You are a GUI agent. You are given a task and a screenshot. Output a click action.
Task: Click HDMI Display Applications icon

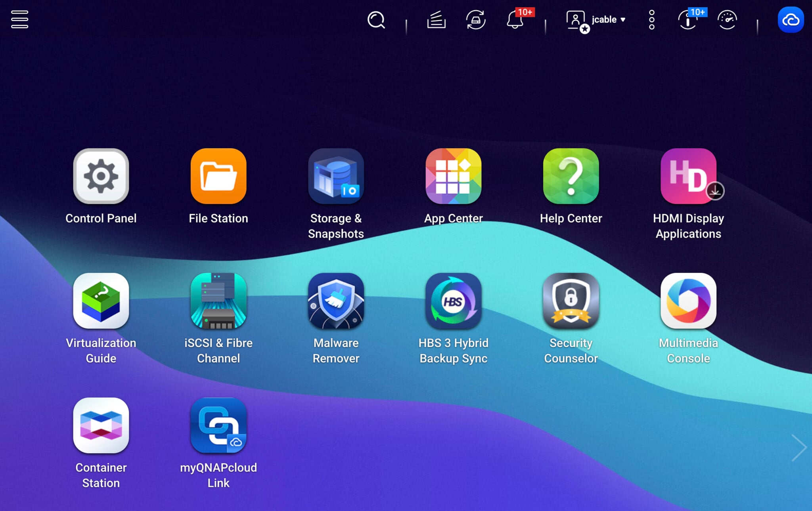(688, 176)
